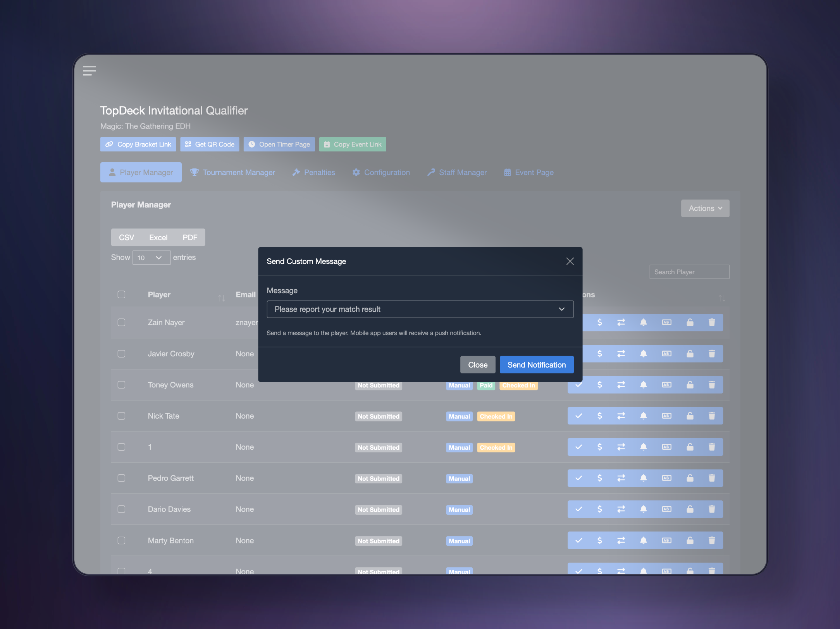This screenshot has height=629, width=840.
Task: Click the name card icon for Javier Crosby
Action: (666, 354)
